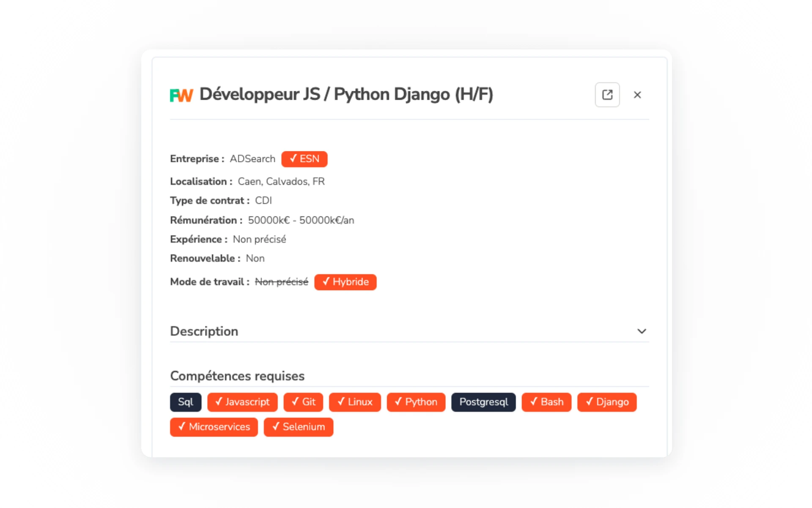Click the Sql skill tag
Image resolution: width=812 pixels, height=508 pixels.
click(x=185, y=402)
